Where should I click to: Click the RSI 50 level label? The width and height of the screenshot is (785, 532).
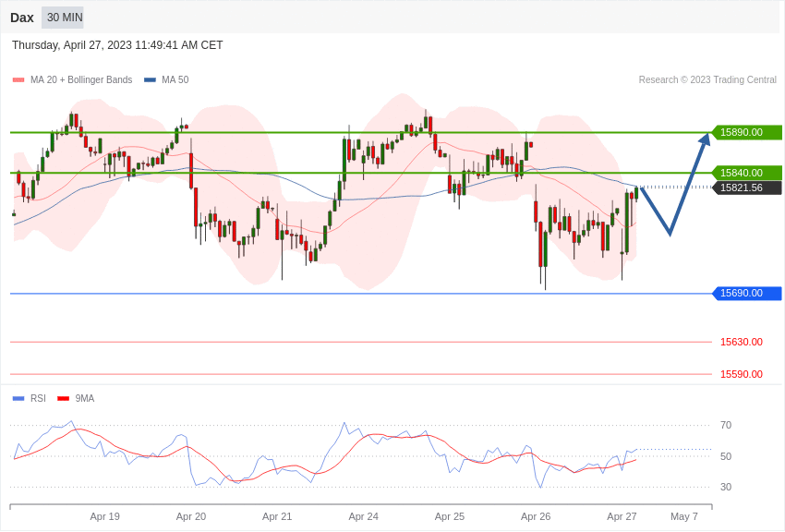tap(726, 456)
